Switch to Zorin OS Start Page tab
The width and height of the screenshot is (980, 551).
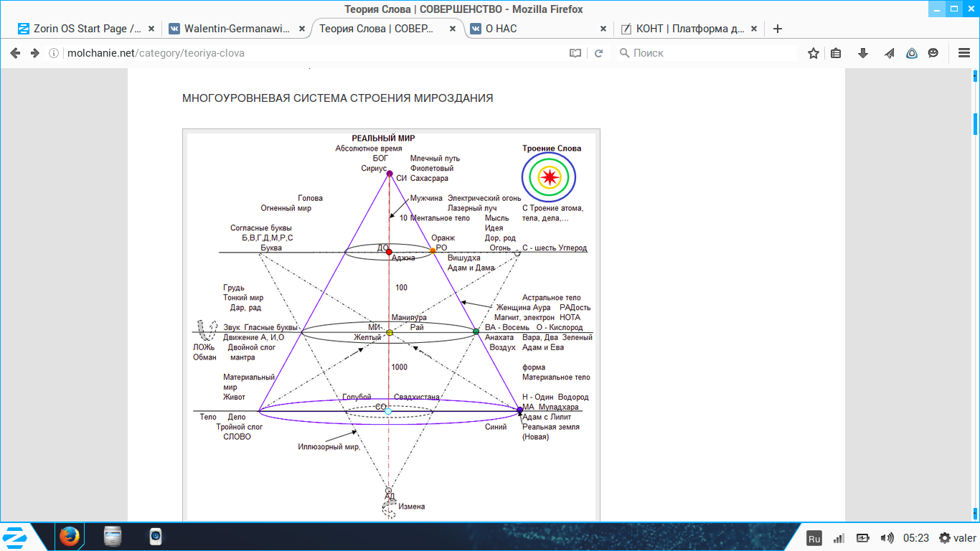[x=88, y=29]
